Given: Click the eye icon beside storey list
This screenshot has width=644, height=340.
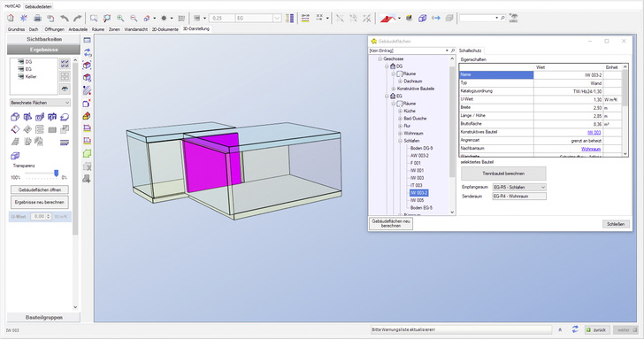Looking at the screenshot, I should (x=65, y=89).
